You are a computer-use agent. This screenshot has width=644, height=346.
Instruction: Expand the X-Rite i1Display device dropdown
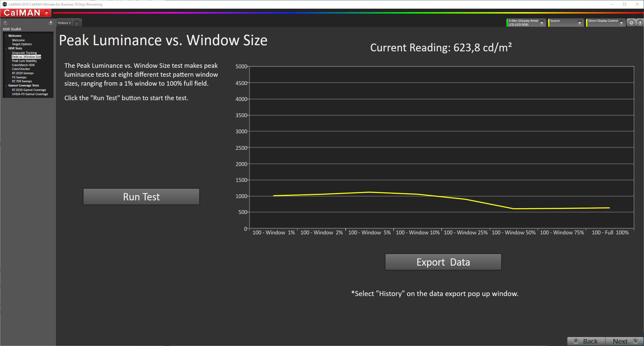[x=541, y=23]
